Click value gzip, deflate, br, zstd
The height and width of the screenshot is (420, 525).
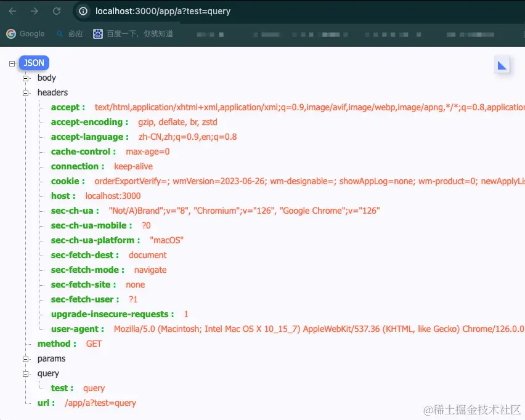pyautogui.click(x=178, y=122)
